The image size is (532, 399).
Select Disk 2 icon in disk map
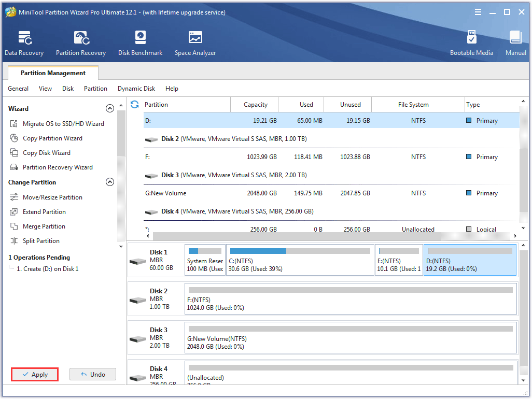click(138, 301)
